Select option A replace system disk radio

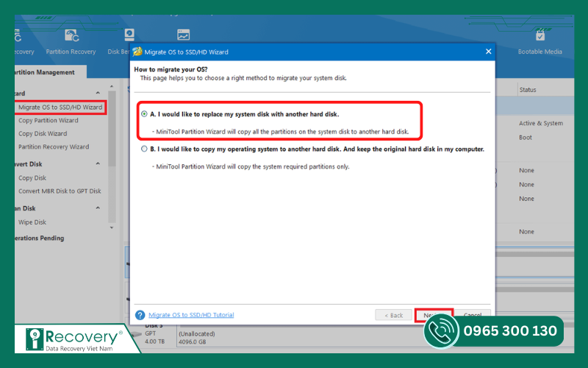click(144, 114)
